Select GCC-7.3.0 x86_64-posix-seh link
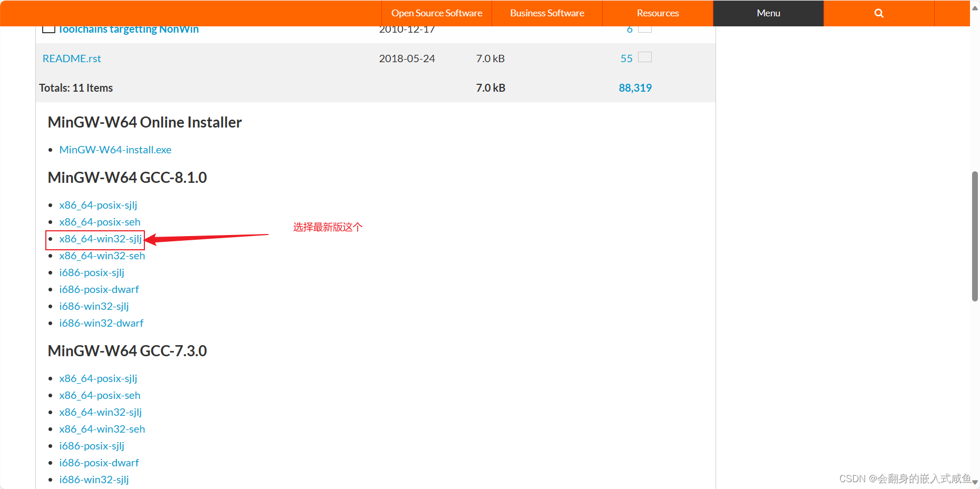 tap(100, 395)
